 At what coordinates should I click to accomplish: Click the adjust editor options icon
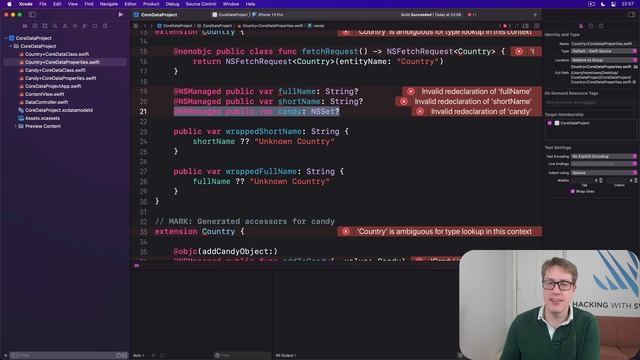[x=526, y=26]
